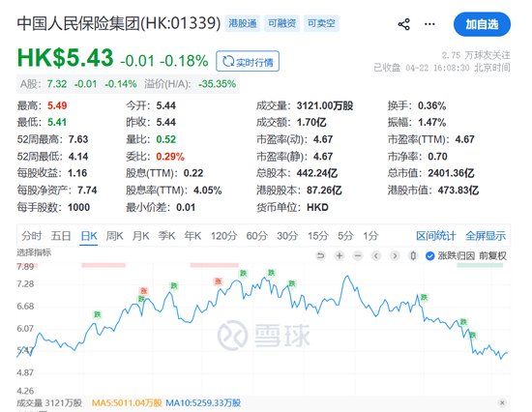Viewport: 532px width, 412px height.
Task: Click the 港股通 tag
Action: [x=243, y=23]
